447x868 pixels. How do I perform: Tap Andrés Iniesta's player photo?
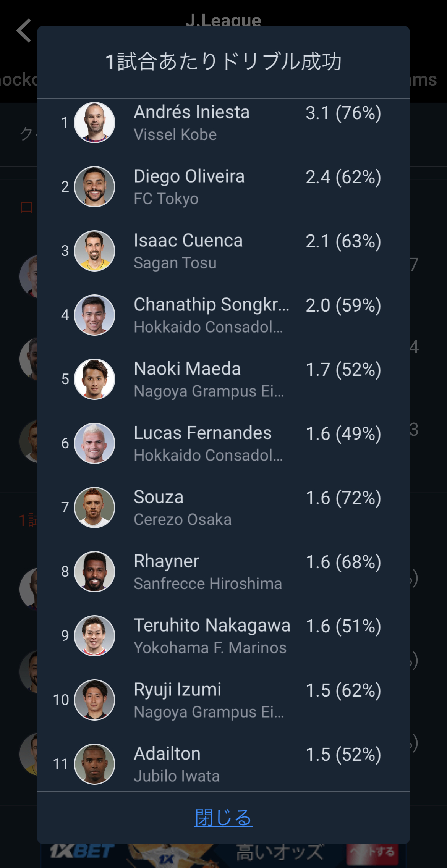click(94, 123)
